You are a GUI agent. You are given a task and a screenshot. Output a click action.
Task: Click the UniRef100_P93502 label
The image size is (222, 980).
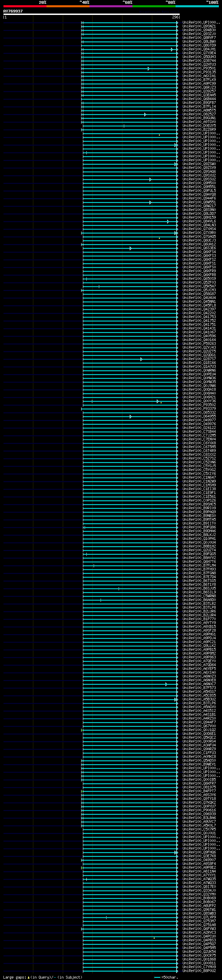[199, 405]
